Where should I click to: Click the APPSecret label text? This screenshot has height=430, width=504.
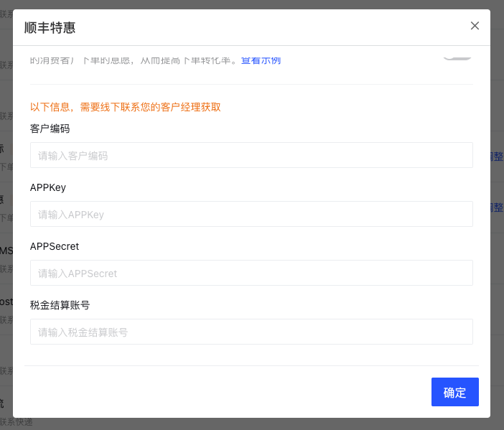55,246
